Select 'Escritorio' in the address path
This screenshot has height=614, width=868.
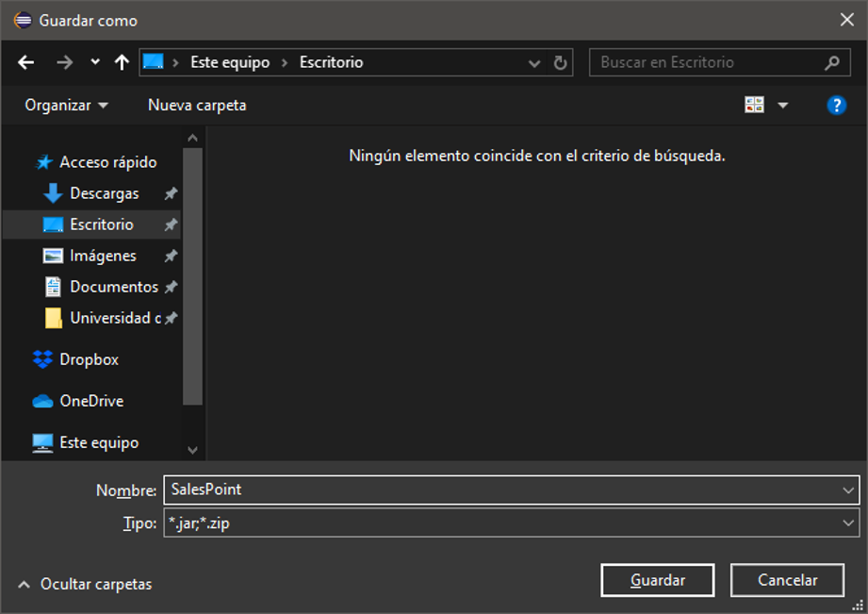[x=331, y=62]
